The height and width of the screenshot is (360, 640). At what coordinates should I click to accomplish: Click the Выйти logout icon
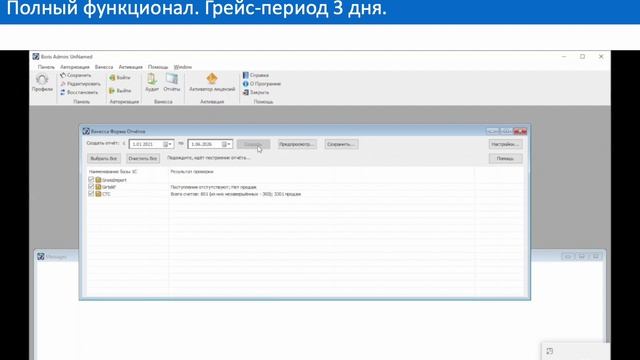point(112,91)
